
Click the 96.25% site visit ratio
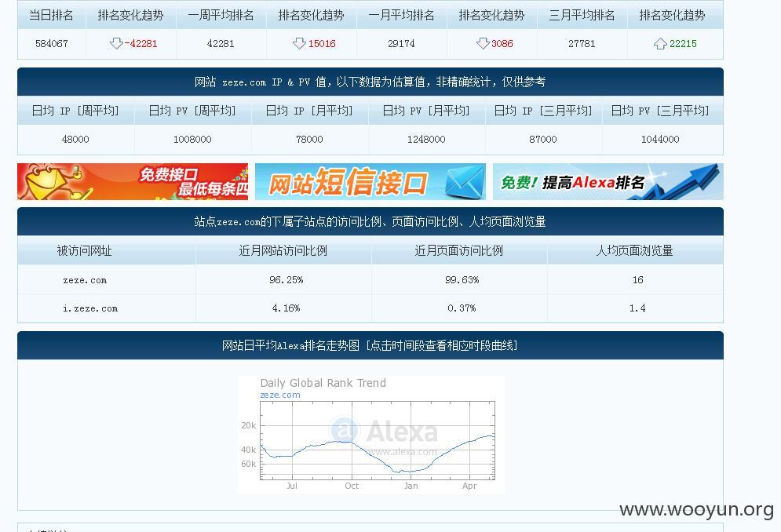click(x=286, y=280)
